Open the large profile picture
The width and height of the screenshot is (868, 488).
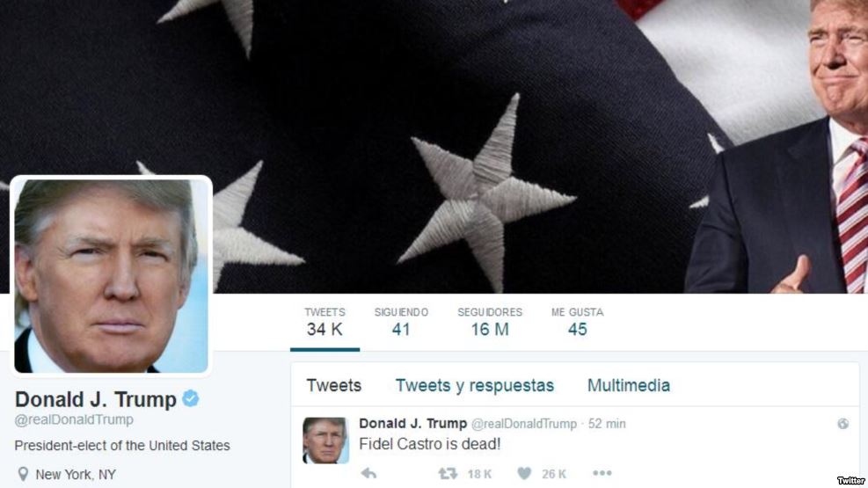coord(112,276)
